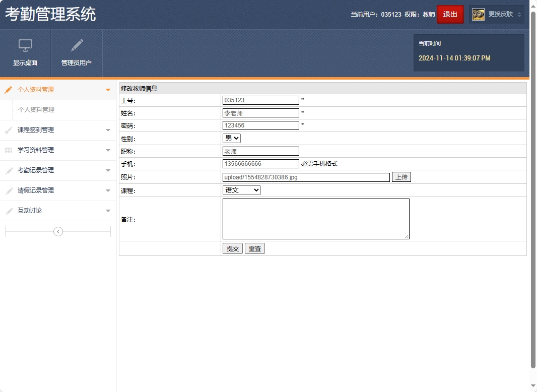Collapse the sidebar with the arrow toggle

58,231
